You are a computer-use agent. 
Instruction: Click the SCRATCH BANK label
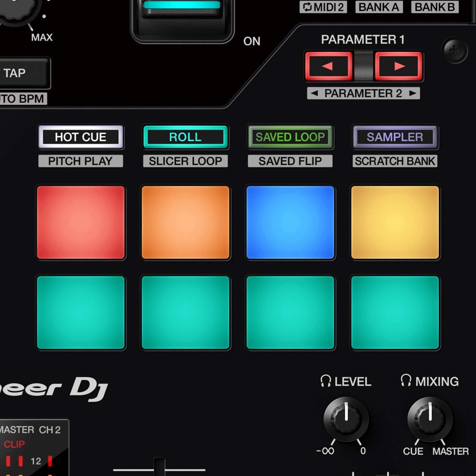click(x=395, y=161)
